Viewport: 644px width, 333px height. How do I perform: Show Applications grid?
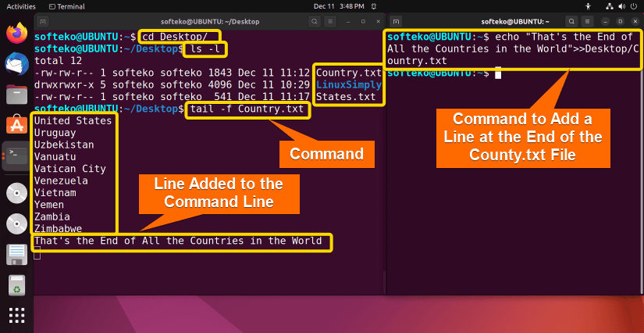pyautogui.click(x=16, y=315)
